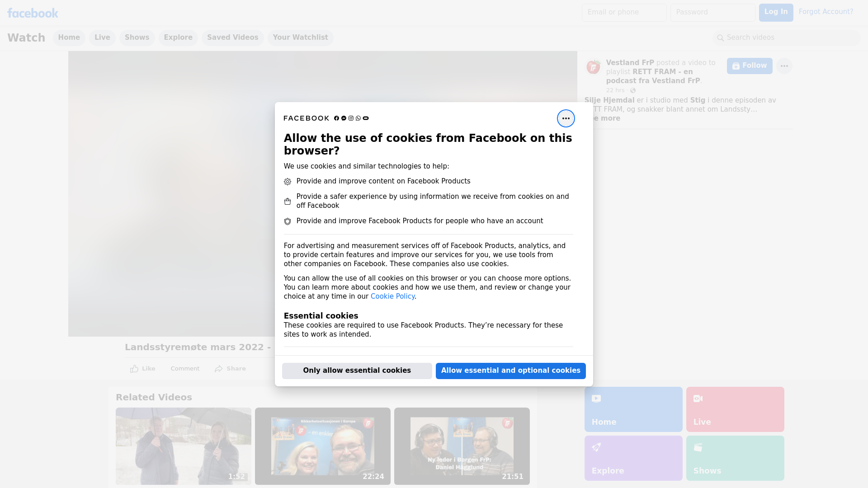Click the Explore tile rocket icon

pos(596,447)
